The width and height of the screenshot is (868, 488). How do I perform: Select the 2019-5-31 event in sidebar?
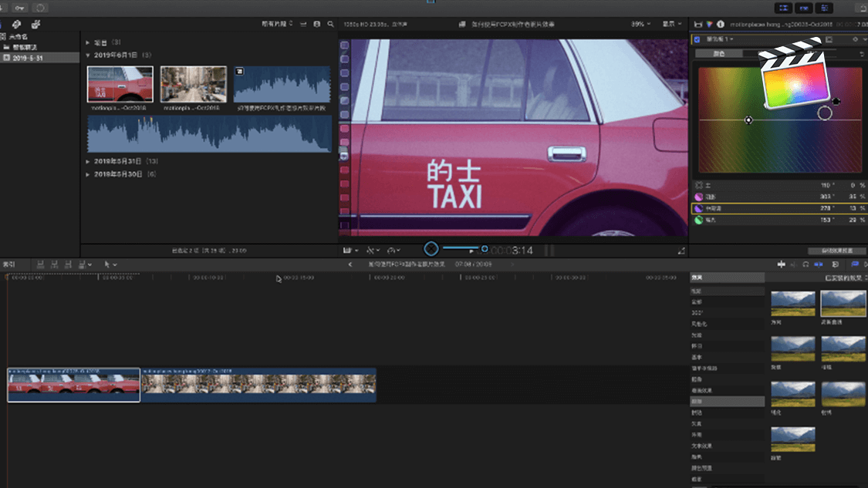[28, 58]
